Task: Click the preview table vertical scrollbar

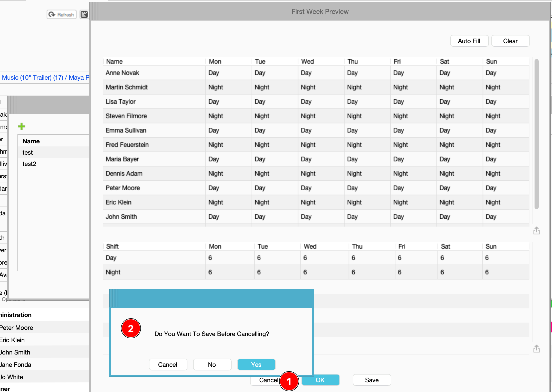Action: [x=536, y=134]
